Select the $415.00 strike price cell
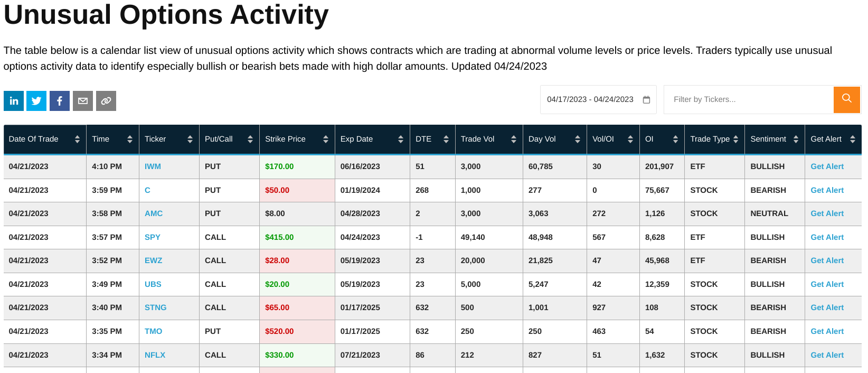Screen dimensions: 868x373 point(297,237)
